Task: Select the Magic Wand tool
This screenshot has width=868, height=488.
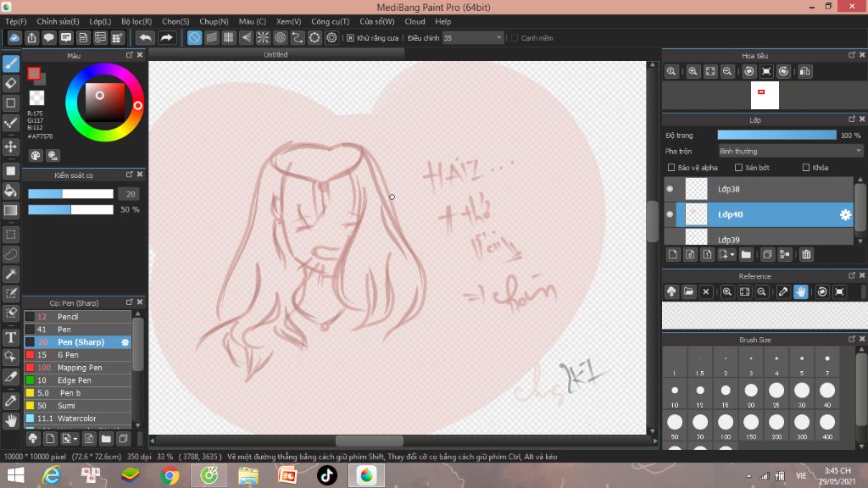Action: 10,274
